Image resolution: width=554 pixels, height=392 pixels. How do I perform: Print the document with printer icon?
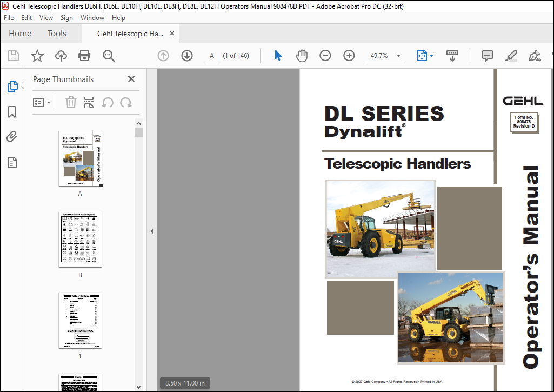(x=84, y=56)
